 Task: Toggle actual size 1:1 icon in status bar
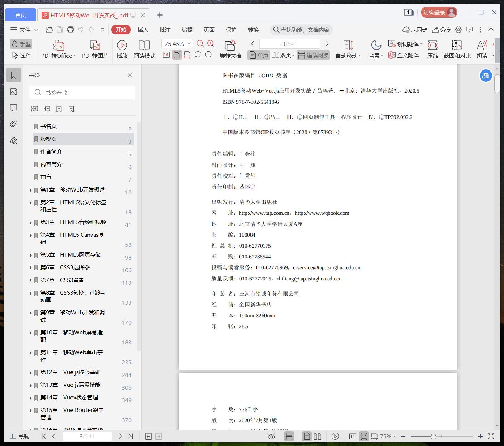[353, 436]
